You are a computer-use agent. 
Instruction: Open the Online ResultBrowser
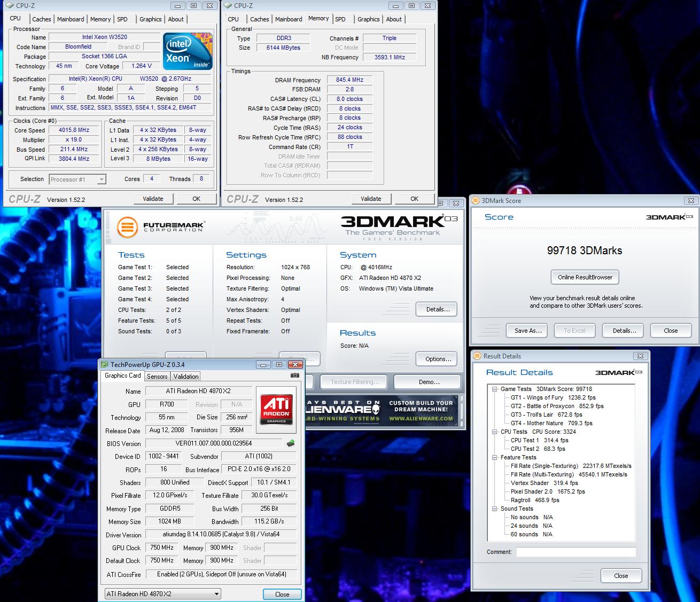pyautogui.click(x=585, y=277)
